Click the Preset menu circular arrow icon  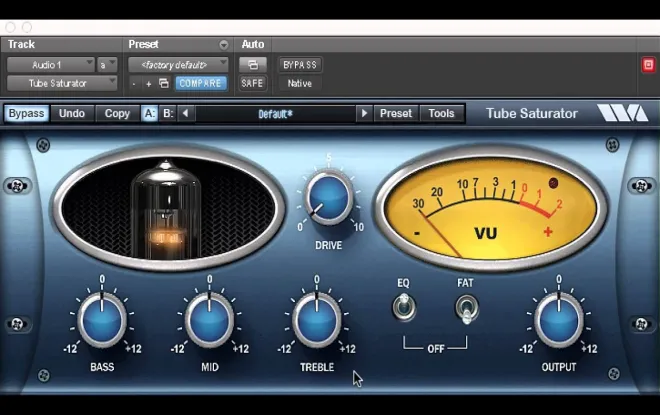coord(224,44)
